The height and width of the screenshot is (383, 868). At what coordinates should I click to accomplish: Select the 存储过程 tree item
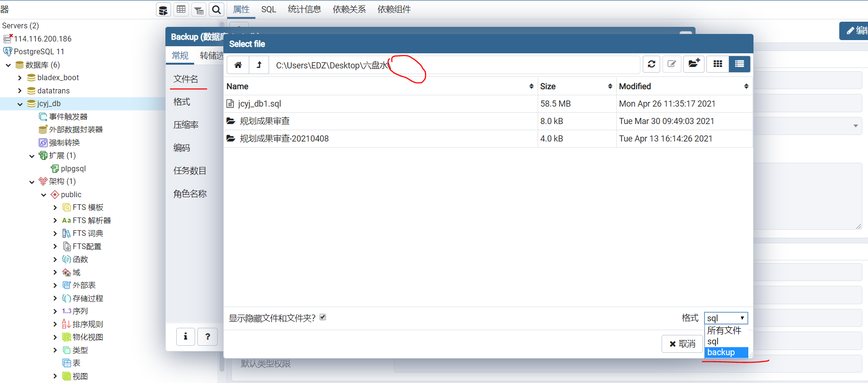click(x=88, y=298)
